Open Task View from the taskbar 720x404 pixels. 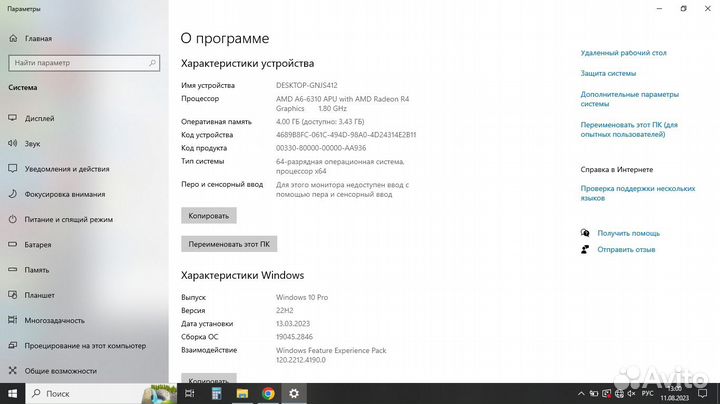click(190, 394)
